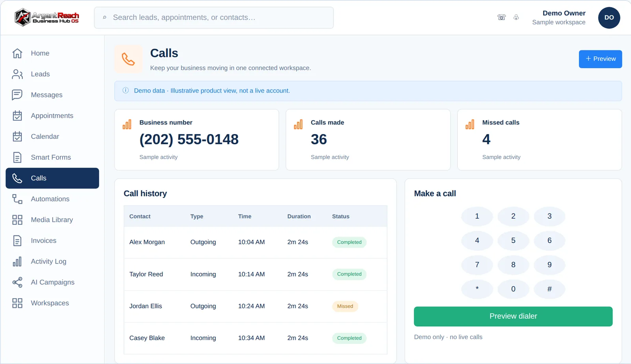Go to Home in the sidebar

pyautogui.click(x=52, y=53)
